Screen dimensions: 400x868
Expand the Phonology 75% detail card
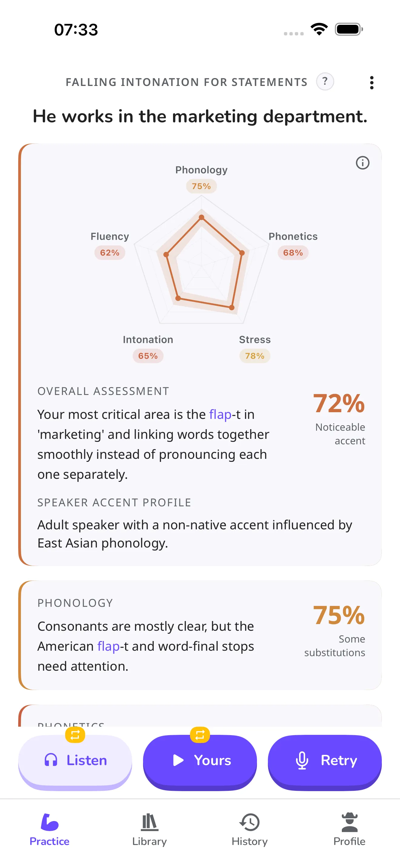coord(200,635)
